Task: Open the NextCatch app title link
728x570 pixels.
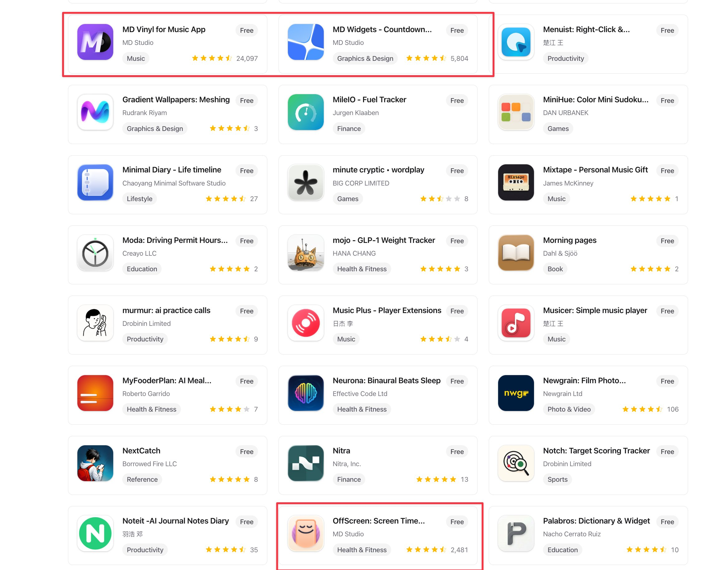Action: coord(142,451)
